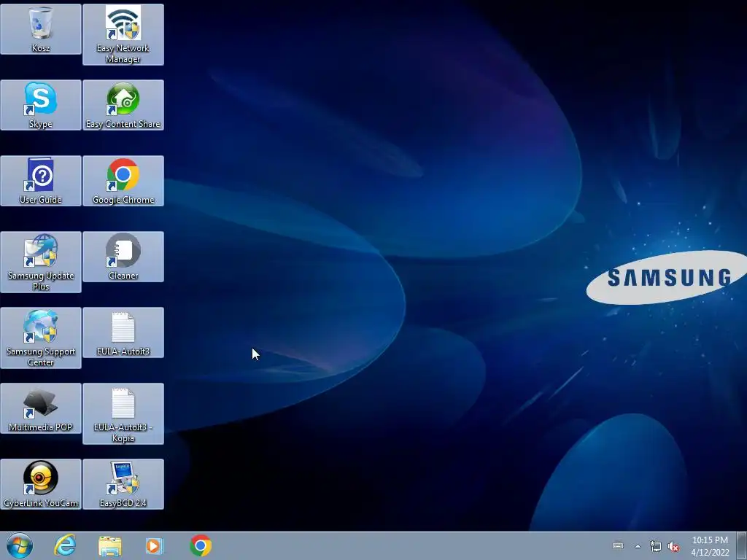Open Windows Explorer from taskbar
Viewport: 747px width, 560px height.
pos(110,545)
